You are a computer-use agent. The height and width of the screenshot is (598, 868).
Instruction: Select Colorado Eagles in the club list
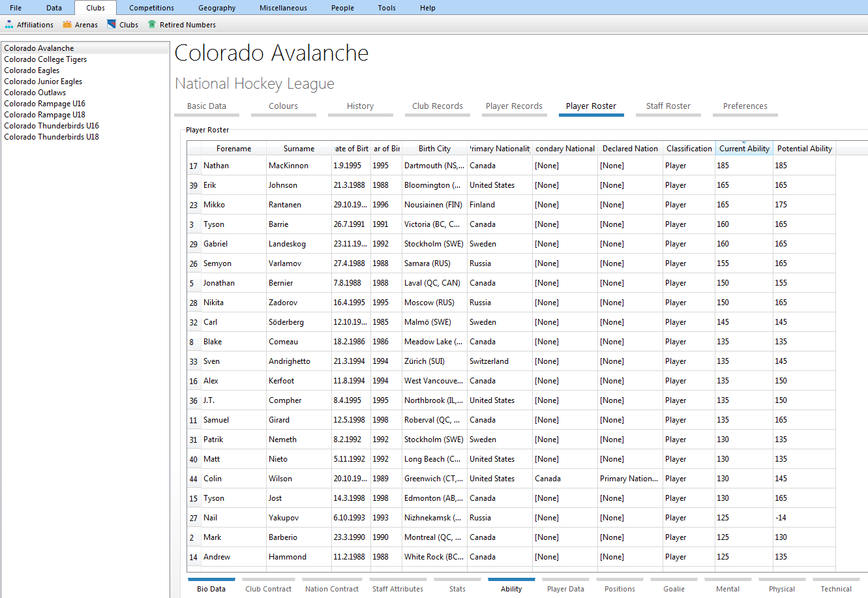(x=85, y=70)
